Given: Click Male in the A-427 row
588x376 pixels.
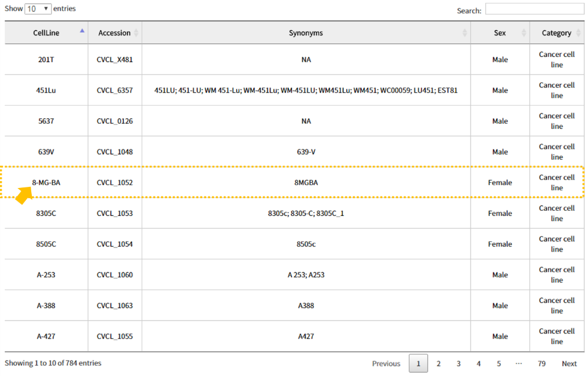Looking at the screenshot, I should point(500,337).
